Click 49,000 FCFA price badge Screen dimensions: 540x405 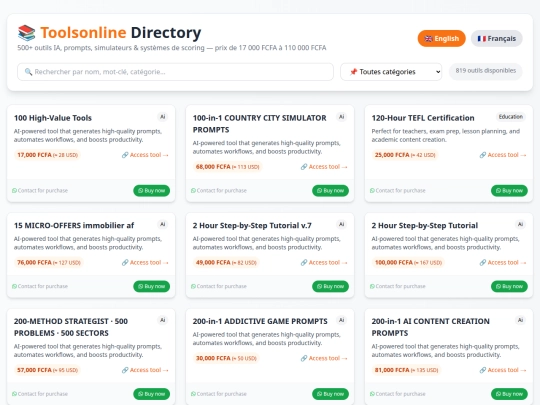(x=226, y=262)
